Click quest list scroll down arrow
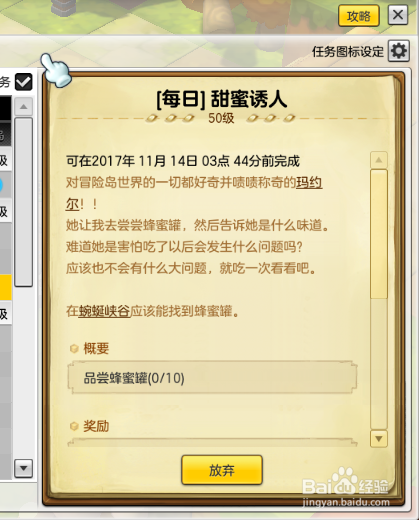 pyautogui.click(x=23, y=468)
